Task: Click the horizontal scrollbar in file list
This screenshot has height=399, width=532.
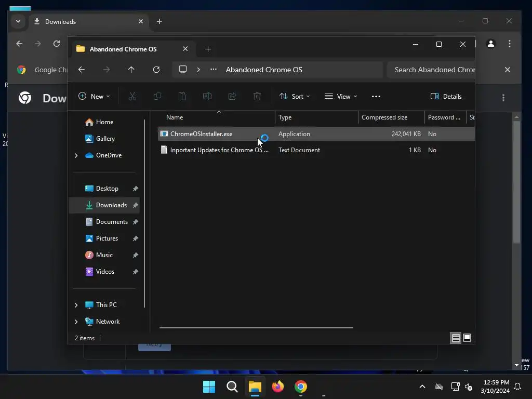Action: [256, 328]
